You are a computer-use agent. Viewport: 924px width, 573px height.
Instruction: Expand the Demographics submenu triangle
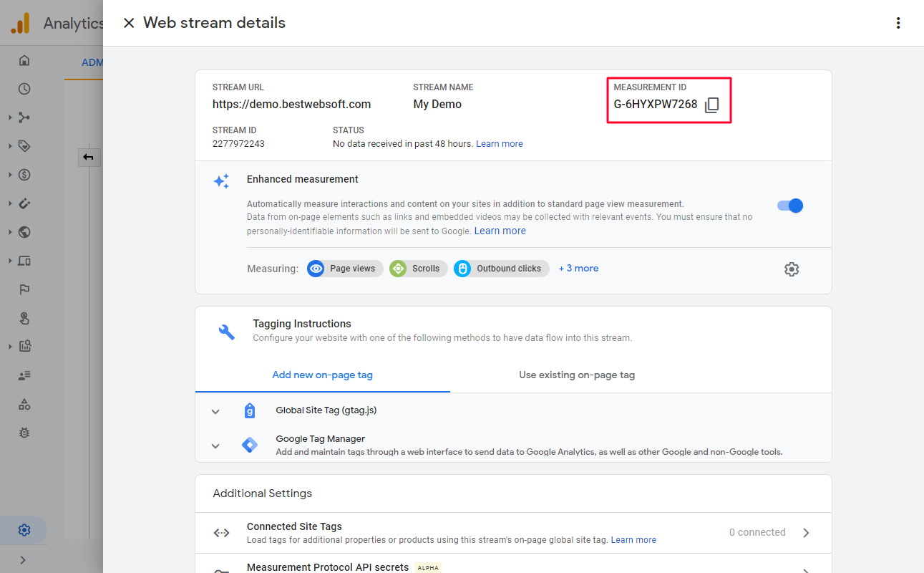pyautogui.click(x=9, y=232)
